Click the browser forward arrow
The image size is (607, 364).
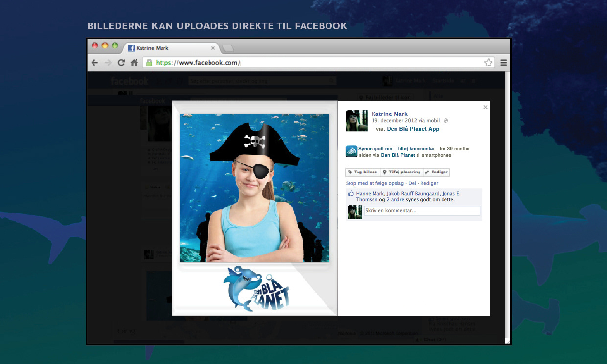[x=108, y=63]
